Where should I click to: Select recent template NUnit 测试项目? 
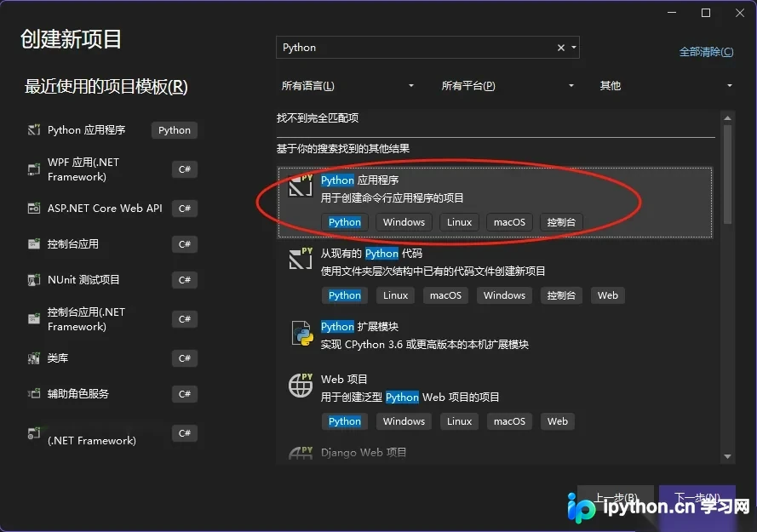point(83,280)
